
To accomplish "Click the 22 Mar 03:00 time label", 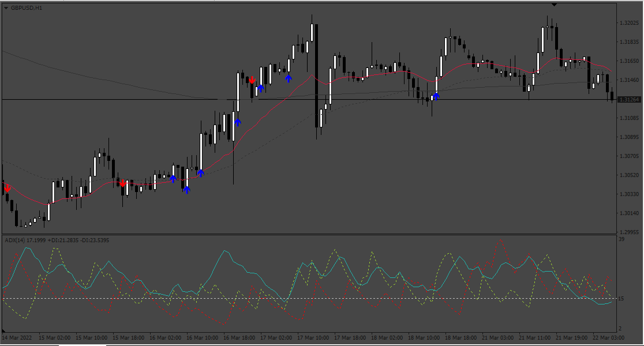I will pyautogui.click(x=609, y=338).
